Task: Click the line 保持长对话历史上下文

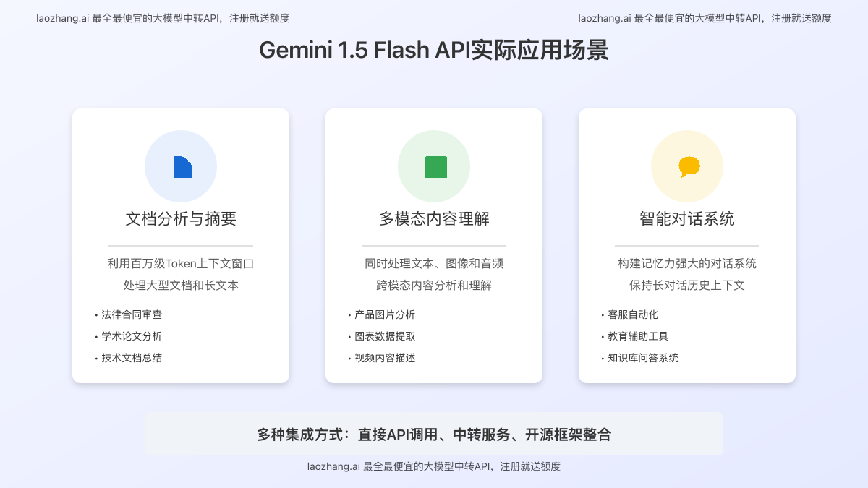Action: [687, 286]
